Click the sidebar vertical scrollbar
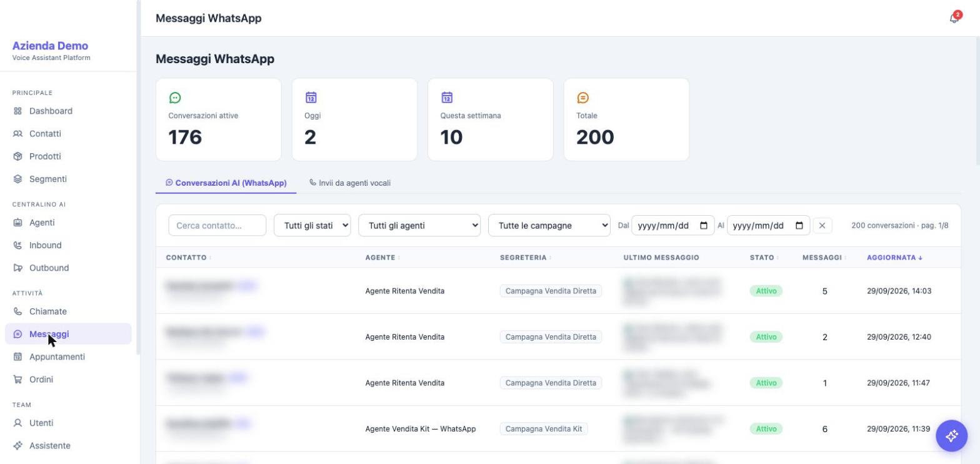This screenshot has height=464, width=980. click(138, 178)
